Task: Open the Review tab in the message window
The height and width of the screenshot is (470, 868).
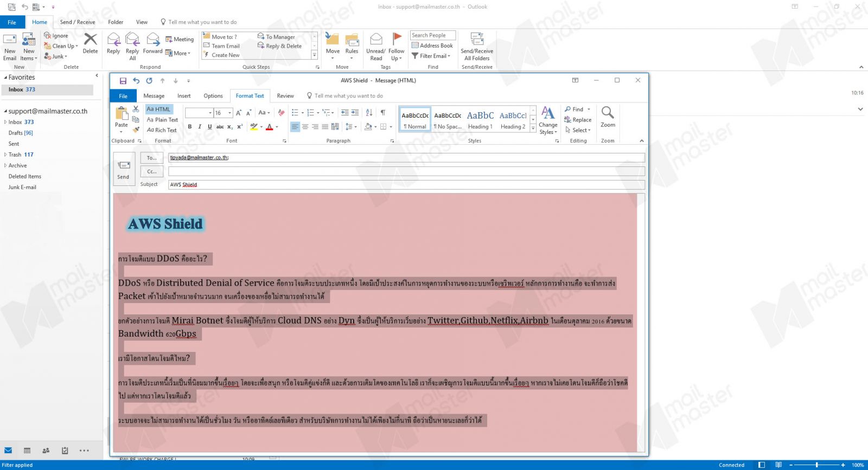Action: 285,96
